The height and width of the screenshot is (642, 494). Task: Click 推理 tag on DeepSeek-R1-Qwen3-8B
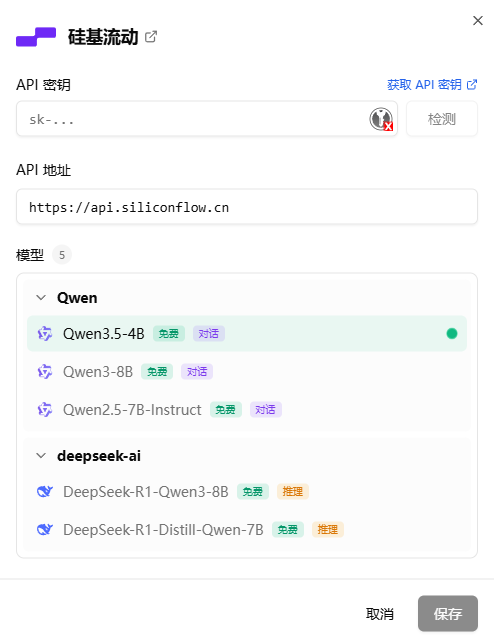(x=293, y=491)
